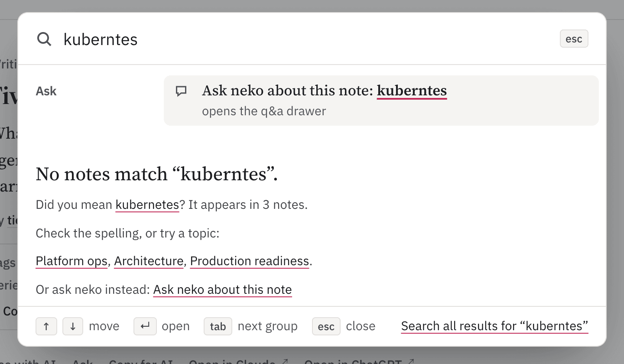Click the 'Check the spelling' hint text
The image size is (624, 364).
(x=128, y=233)
